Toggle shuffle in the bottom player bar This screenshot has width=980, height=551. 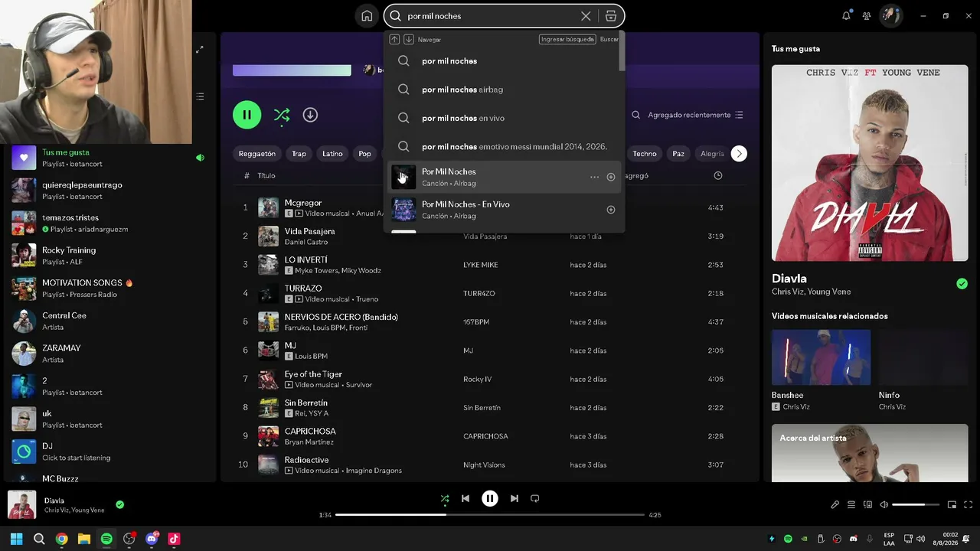[445, 499]
